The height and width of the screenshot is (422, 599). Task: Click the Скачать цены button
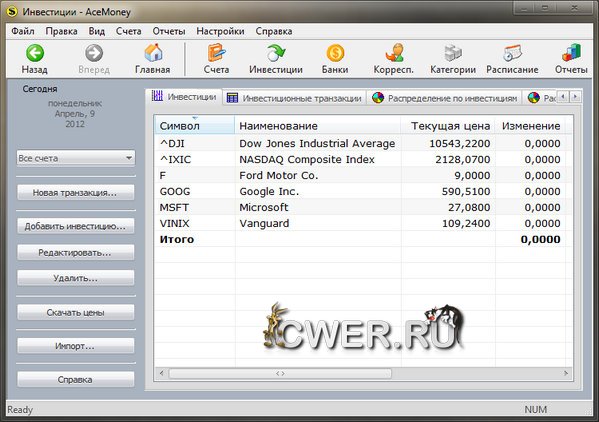click(76, 312)
